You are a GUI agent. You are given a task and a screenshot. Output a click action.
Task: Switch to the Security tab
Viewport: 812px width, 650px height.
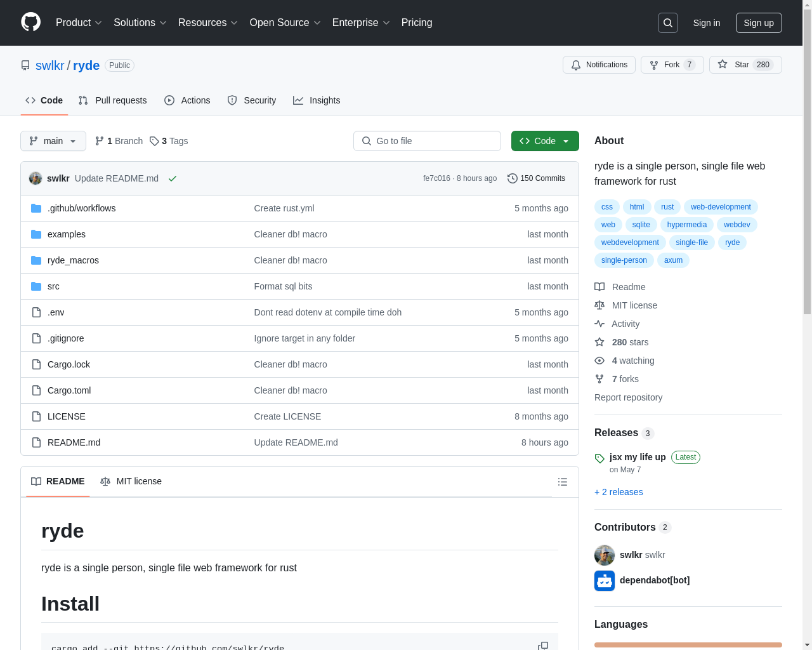(x=252, y=100)
